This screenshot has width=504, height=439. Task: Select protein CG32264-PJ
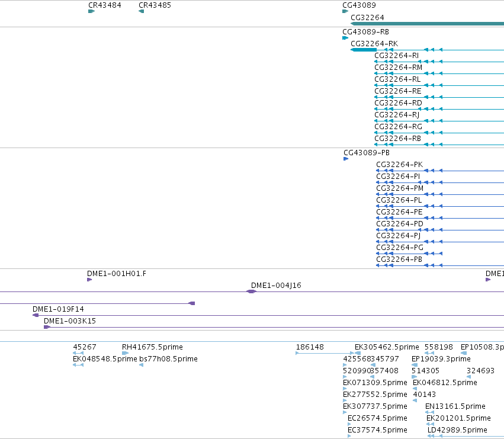coord(398,235)
